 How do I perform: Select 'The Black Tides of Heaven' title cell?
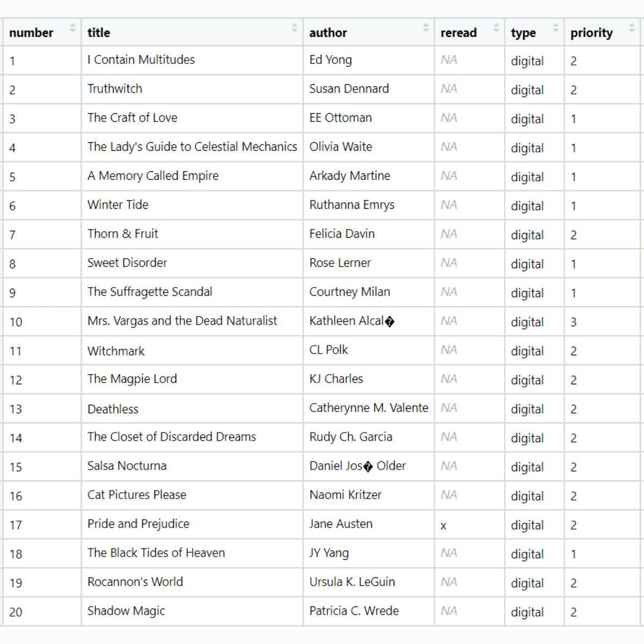click(x=156, y=553)
